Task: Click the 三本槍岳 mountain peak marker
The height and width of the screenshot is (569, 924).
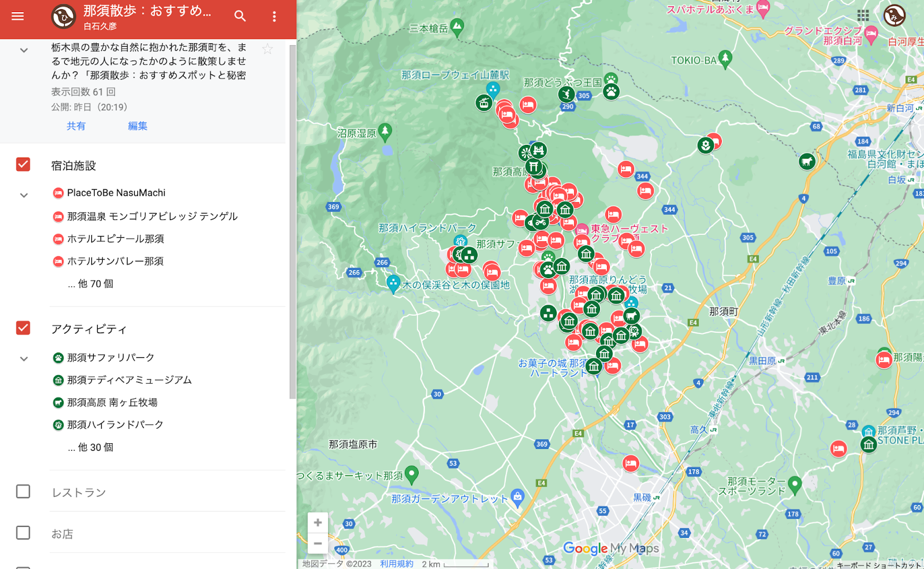Action: 457,27
